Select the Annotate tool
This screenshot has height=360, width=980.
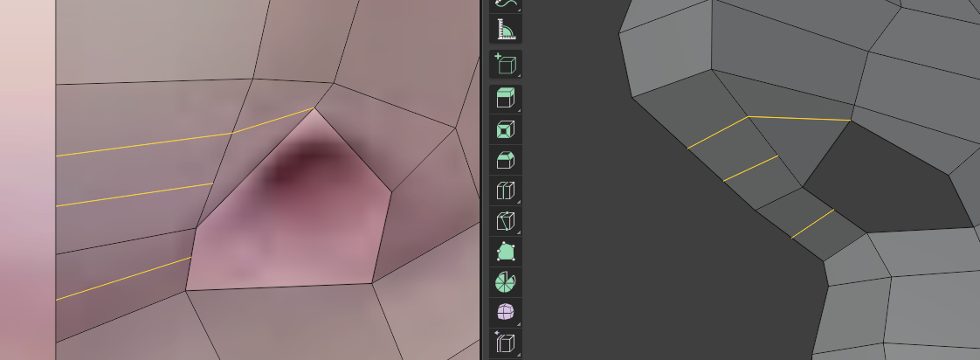(506, 5)
